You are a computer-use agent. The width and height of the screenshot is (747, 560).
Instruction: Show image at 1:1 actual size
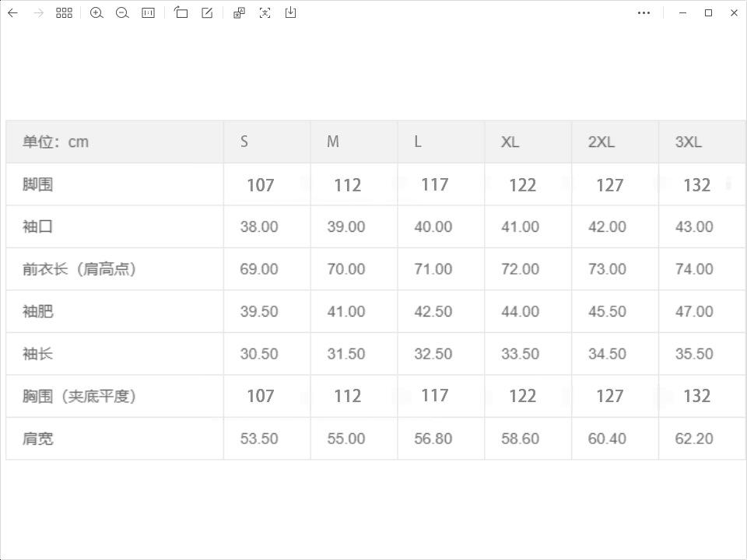(148, 13)
